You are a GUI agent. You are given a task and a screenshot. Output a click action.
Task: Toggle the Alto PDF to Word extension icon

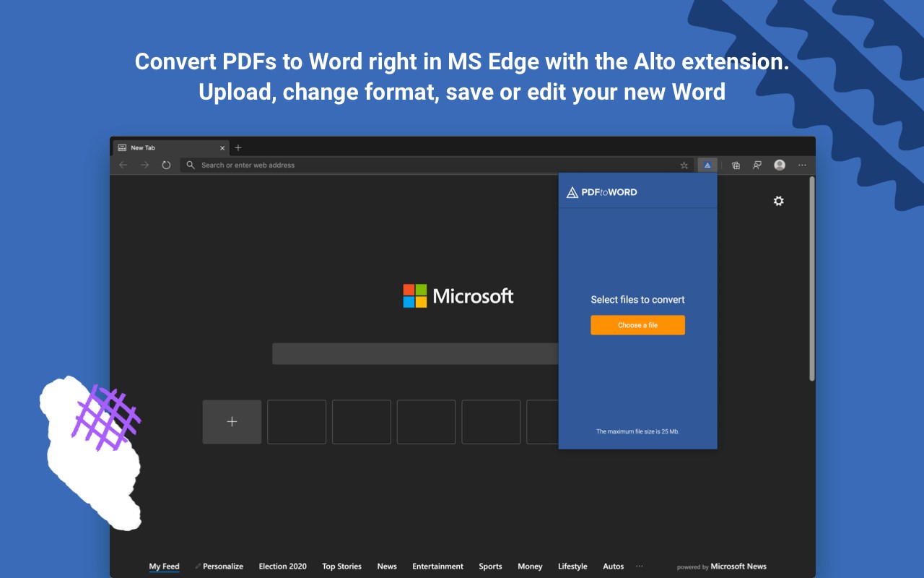click(x=707, y=165)
